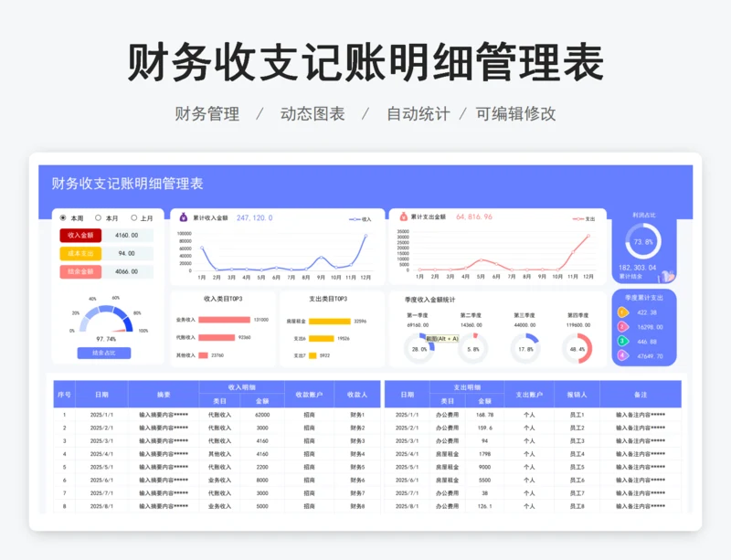Click the pink 结余金额 button
731x560 pixels.
tap(80, 271)
